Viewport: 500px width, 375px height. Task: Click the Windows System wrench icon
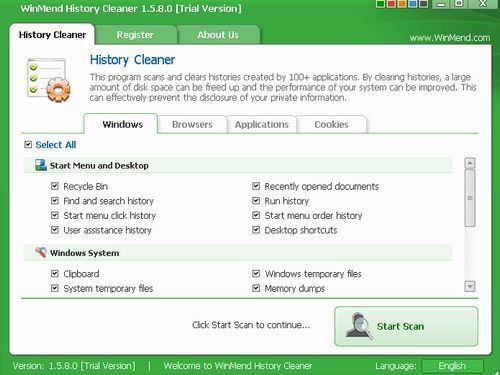point(41,252)
